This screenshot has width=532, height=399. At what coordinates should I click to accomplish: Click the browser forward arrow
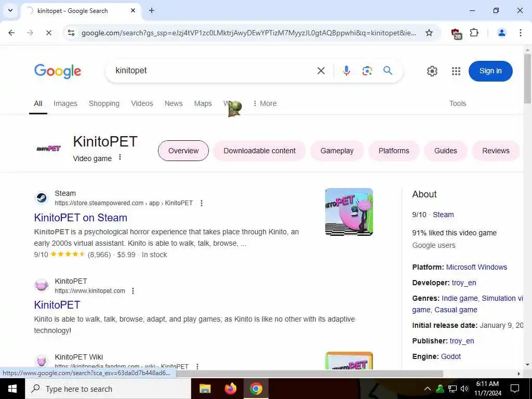tap(30, 33)
